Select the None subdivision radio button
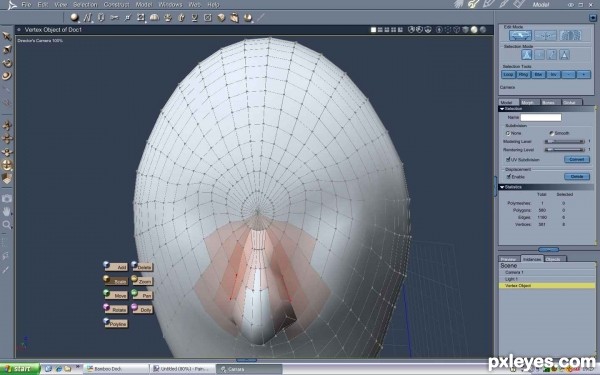This screenshot has width=600, height=375. pyautogui.click(x=508, y=133)
